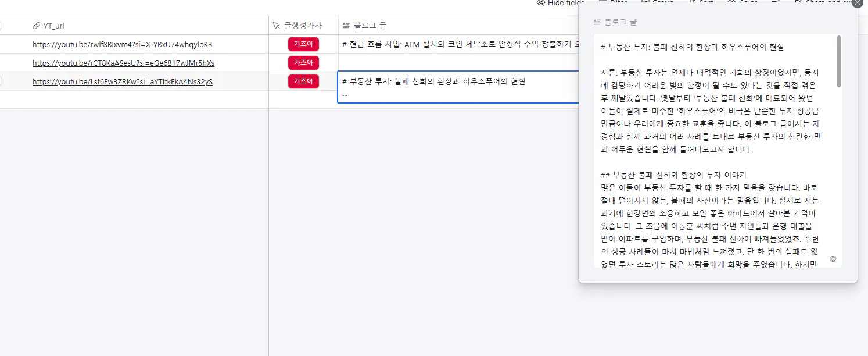Click the scrollbar of the blog text panel
This screenshot has width=868, height=356.
[838, 58]
